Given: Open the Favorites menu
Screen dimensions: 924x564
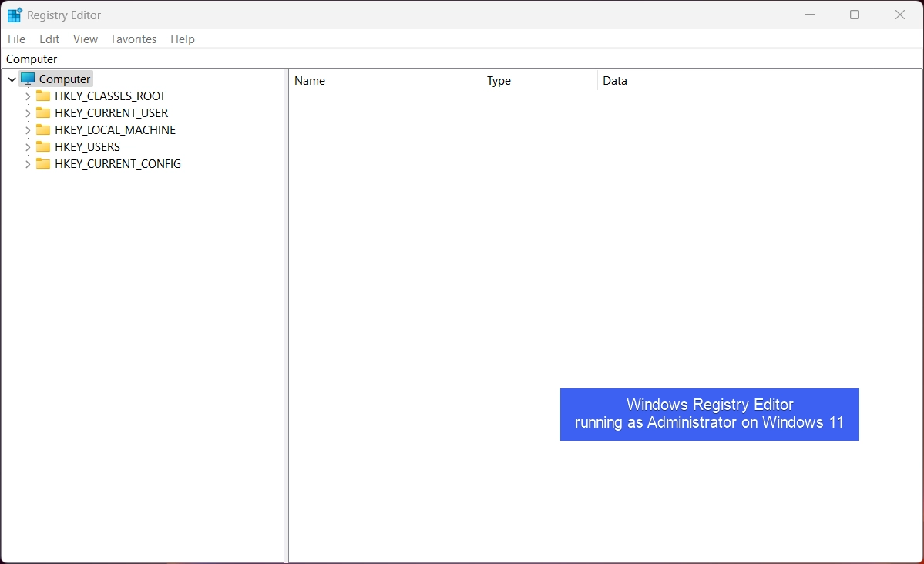Looking at the screenshot, I should point(134,39).
